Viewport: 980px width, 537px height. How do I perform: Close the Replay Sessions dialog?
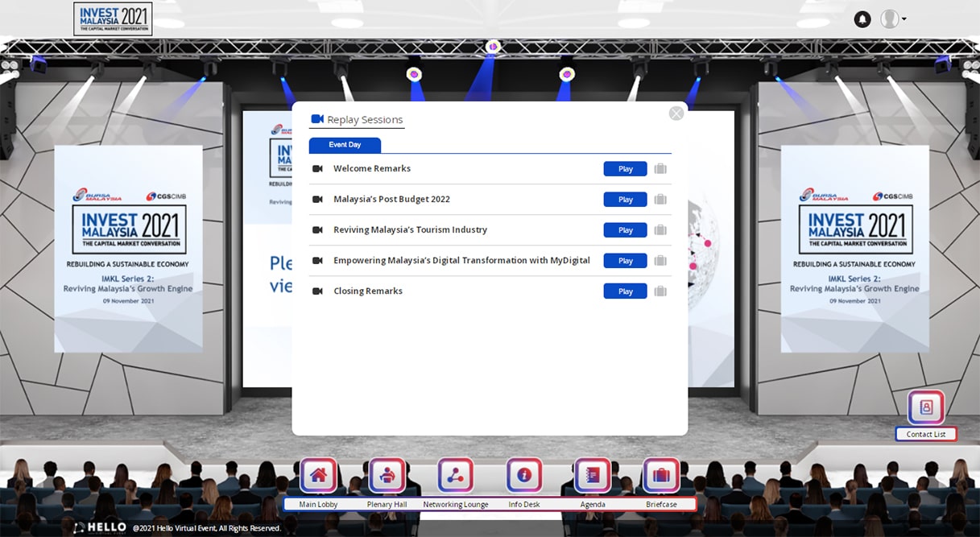[x=676, y=114]
